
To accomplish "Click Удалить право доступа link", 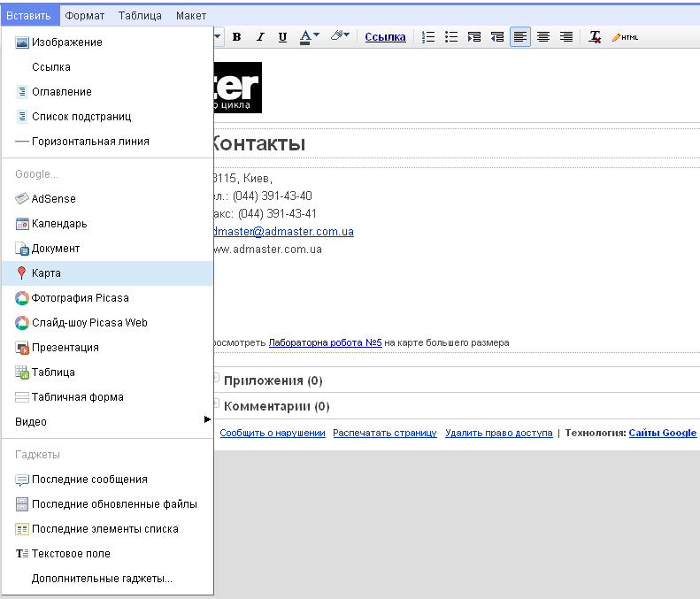I will point(498,433).
